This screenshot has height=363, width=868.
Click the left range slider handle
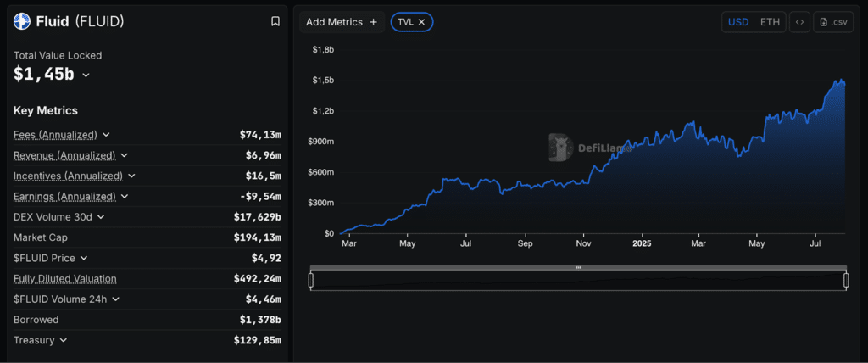coord(310,281)
